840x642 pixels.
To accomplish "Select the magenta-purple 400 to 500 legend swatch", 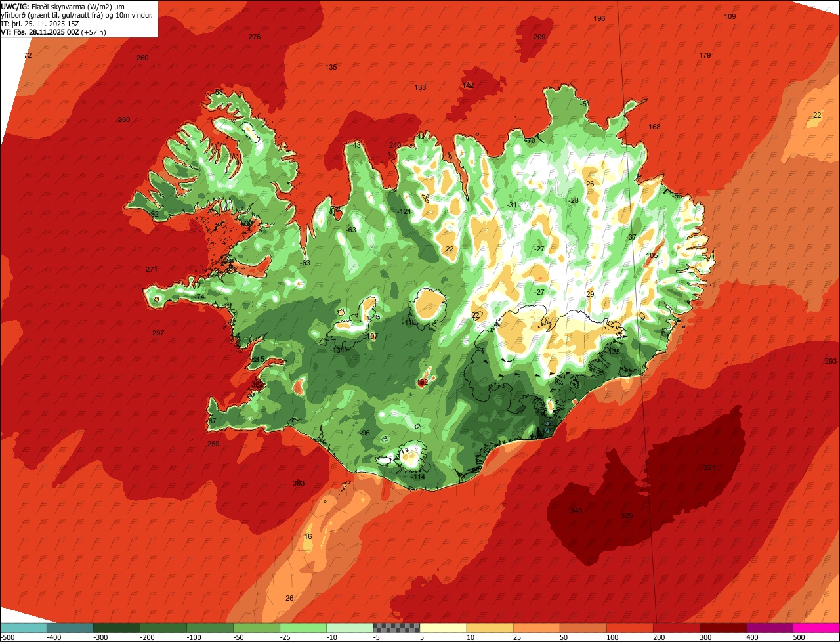I will pos(770,628).
